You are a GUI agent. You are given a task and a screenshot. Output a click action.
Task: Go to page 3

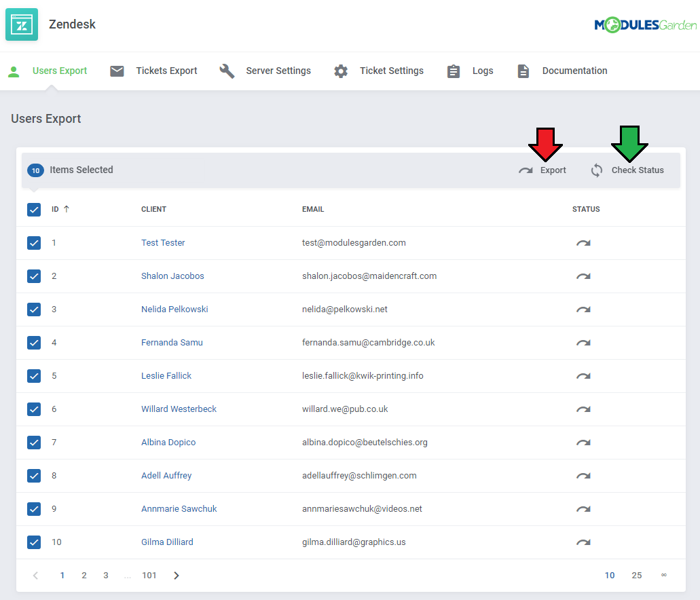point(106,576)
